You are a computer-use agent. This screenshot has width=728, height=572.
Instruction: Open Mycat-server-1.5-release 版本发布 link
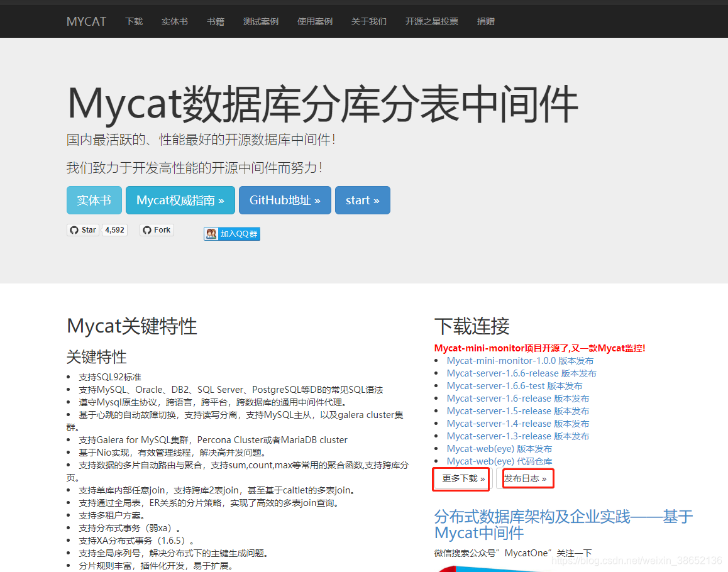click(517, 411)
